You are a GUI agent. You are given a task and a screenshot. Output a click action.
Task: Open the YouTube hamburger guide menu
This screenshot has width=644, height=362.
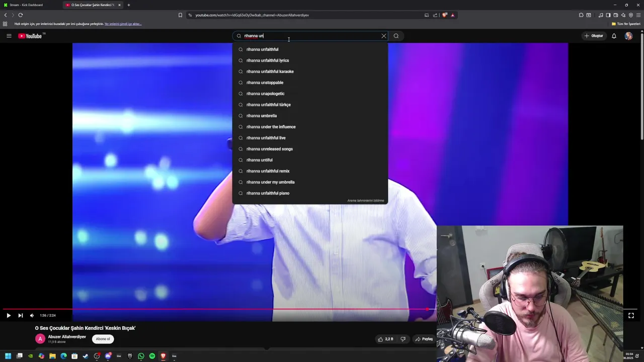tap(9, 36)
